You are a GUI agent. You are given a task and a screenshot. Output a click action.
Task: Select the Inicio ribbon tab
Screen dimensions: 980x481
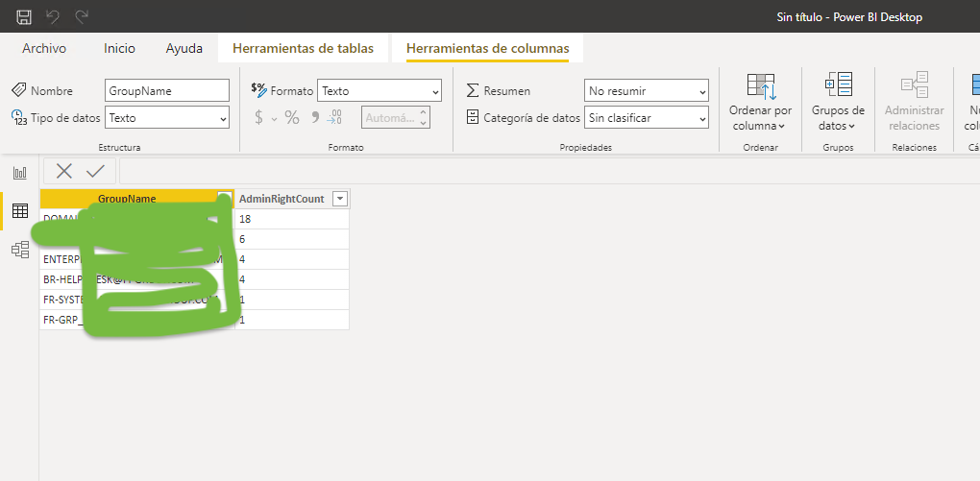coord(119,48)
